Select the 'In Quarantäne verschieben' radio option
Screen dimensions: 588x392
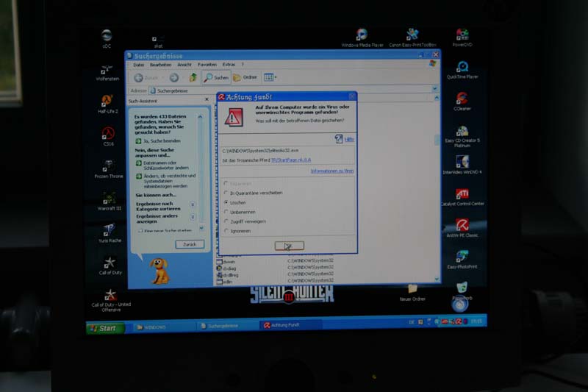coord(226,193)
